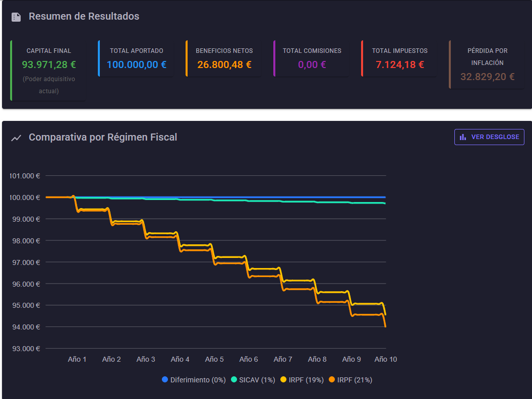Click the bar chart icon inside VER DESGLOSE
Image resolution: width=532 pixels, height=399 pixels.
pyautogui.click(x=463, y=137)
